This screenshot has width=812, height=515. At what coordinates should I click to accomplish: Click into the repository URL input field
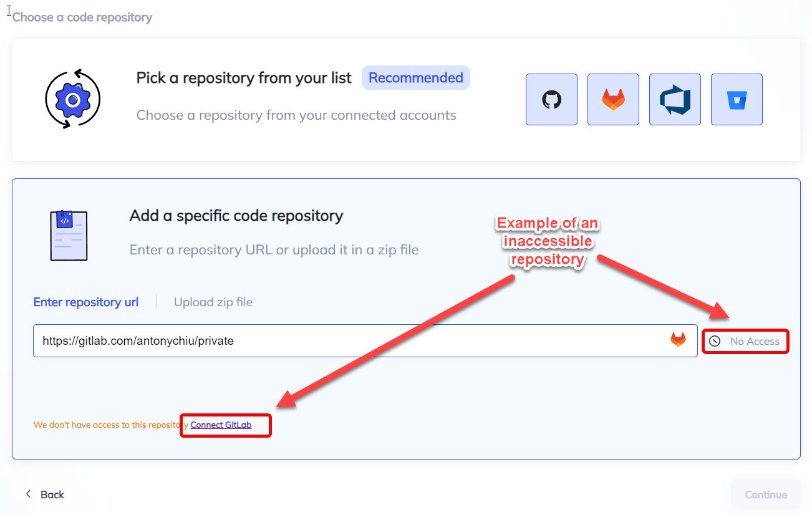point(349,341)
